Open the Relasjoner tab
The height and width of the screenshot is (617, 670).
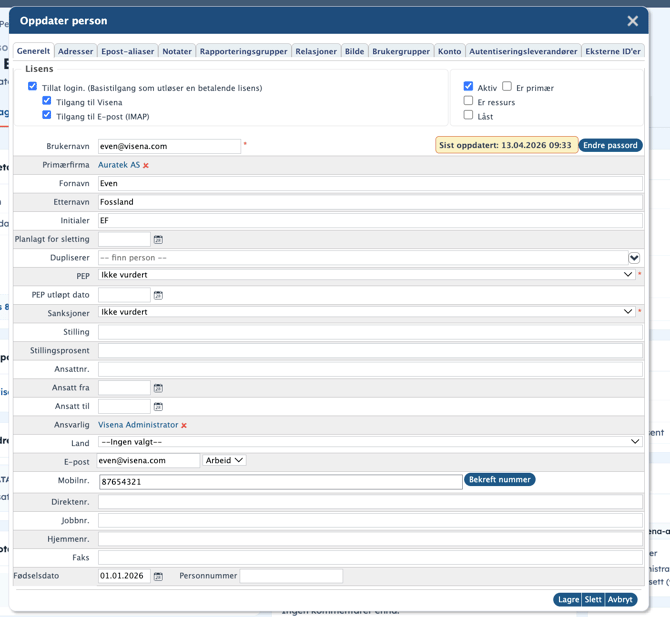click(x=316, y=51)
